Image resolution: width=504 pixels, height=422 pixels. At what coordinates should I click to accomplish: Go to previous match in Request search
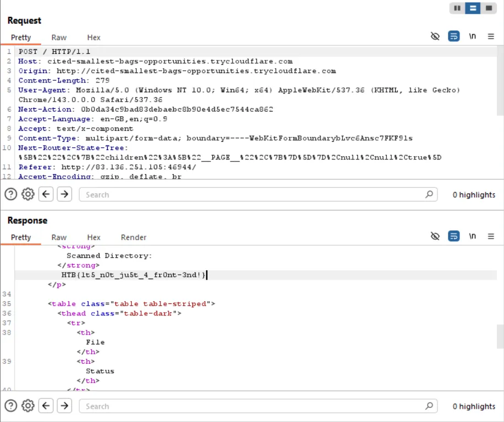point(46,195)
